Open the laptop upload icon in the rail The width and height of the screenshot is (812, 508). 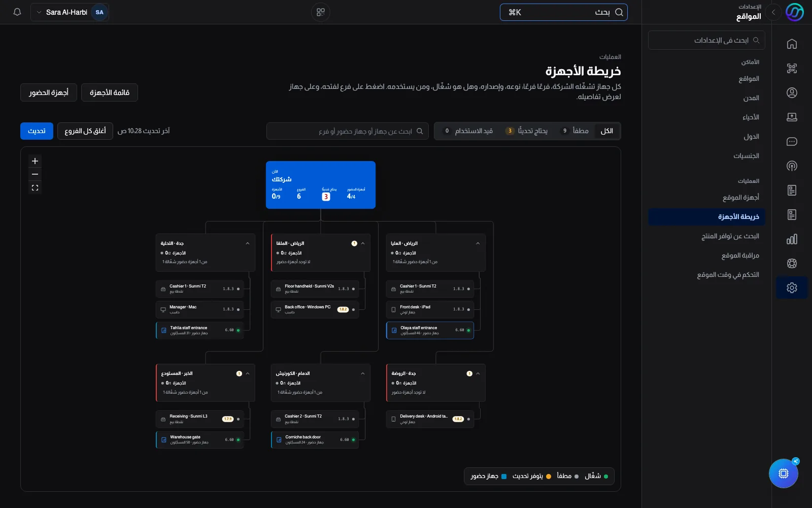click(x=792, y=117)
